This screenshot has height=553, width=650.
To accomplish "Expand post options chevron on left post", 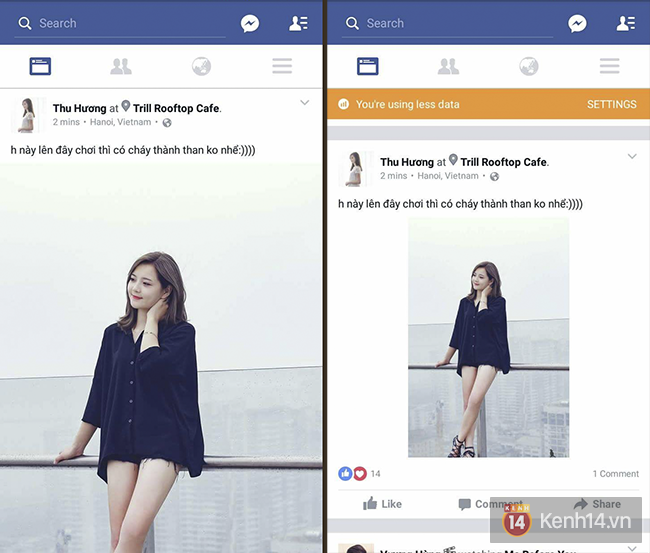I will (x=305, y=102).
